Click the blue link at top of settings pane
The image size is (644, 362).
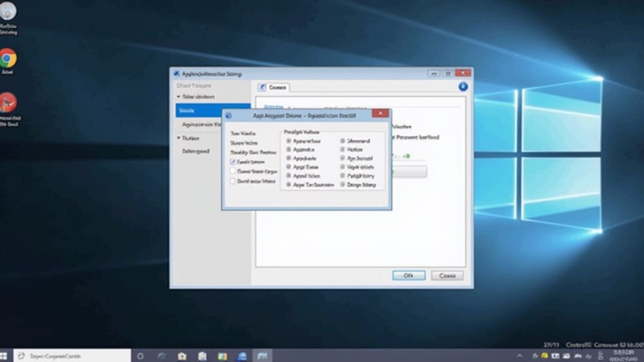click(x=273, y=107)
